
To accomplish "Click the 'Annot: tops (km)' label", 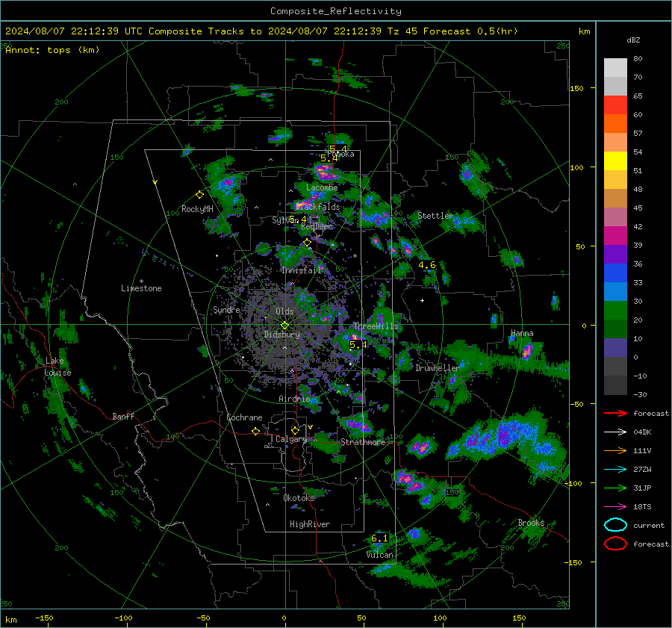I will (52, 50).
